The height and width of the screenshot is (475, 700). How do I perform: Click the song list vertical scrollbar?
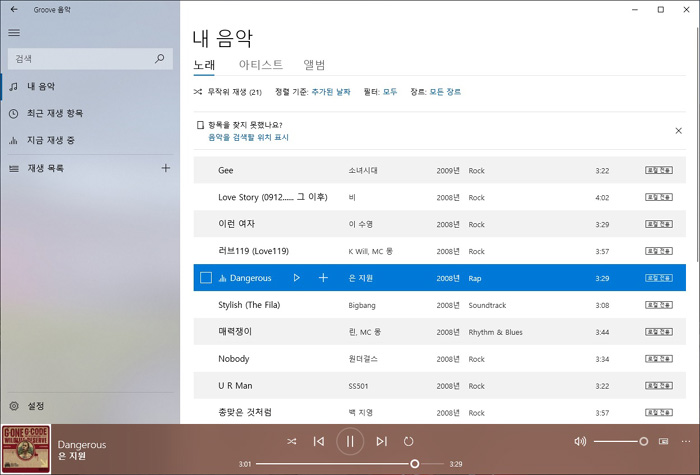click(697, 143)
